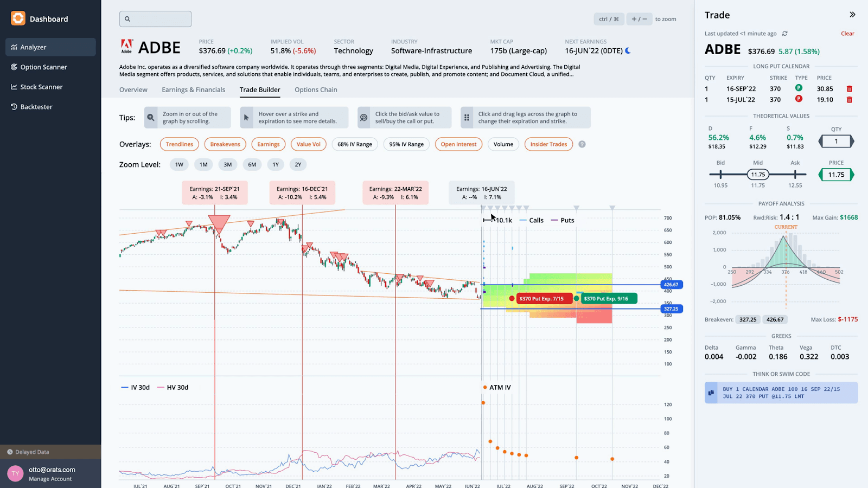The image size is (868, 488).
Task: Click the green P type badge on 16-SEP'22 leg
Action: [x=799, y=88]
